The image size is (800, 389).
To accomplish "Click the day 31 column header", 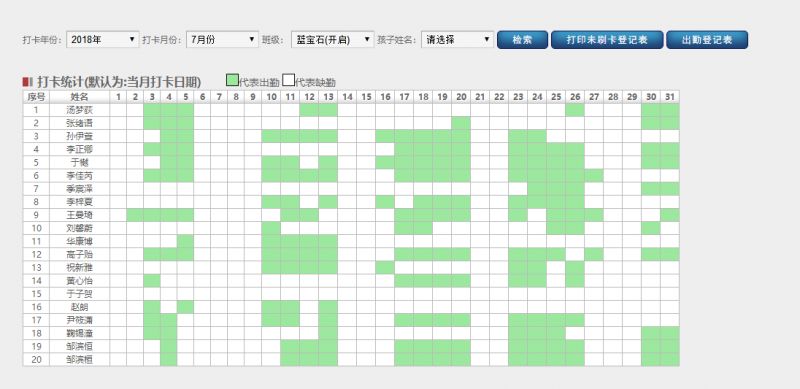I will (670, 96).
